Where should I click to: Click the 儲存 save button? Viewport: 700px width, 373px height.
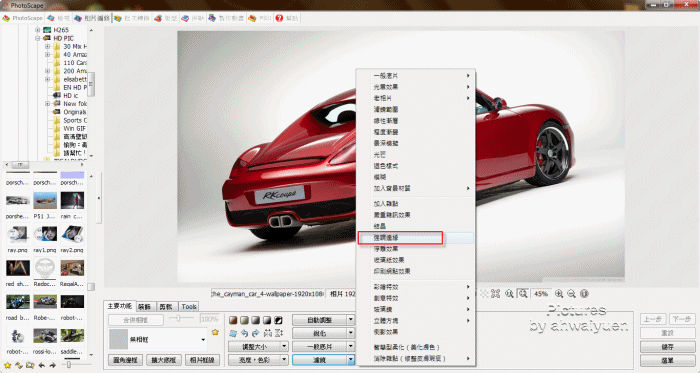coord(667,347)
